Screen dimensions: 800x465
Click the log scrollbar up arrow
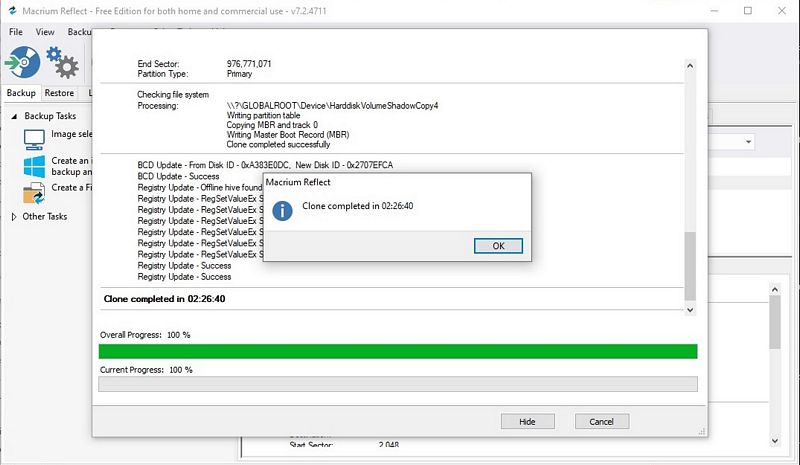point(690,66)
